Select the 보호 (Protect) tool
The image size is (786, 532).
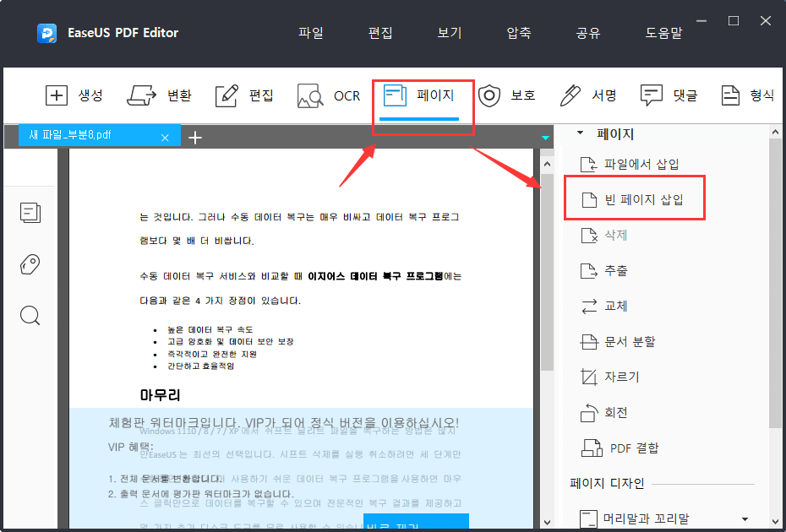(x=507, y=95)
